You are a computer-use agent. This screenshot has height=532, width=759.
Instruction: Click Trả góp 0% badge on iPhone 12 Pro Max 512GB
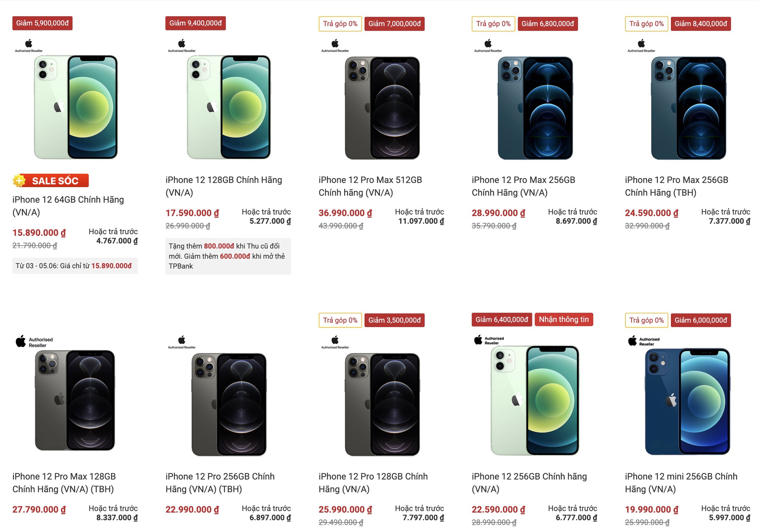(340, 24)
